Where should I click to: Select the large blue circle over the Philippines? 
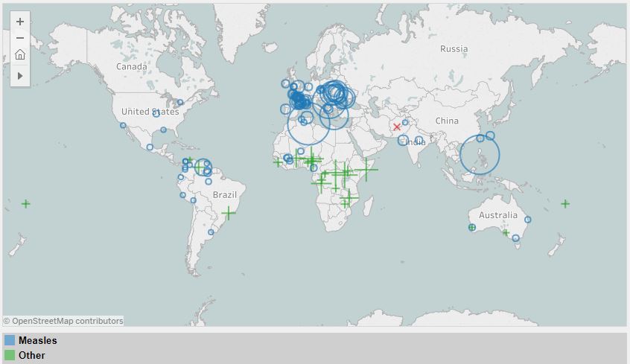480,156
